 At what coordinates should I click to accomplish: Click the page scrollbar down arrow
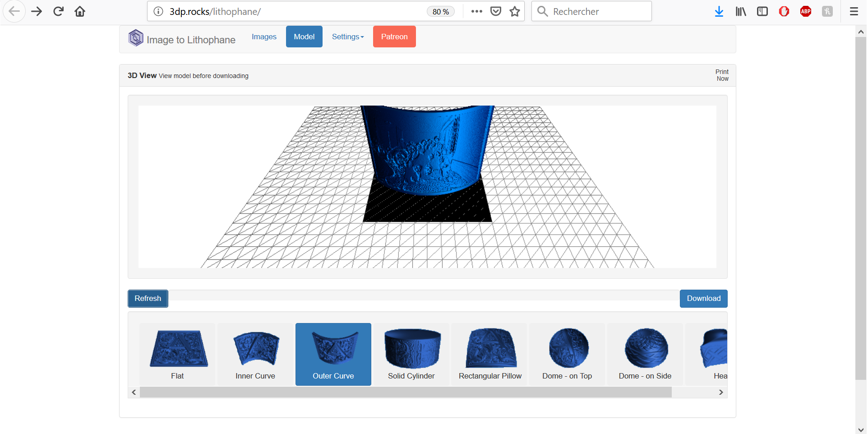[x=861, y=429]
